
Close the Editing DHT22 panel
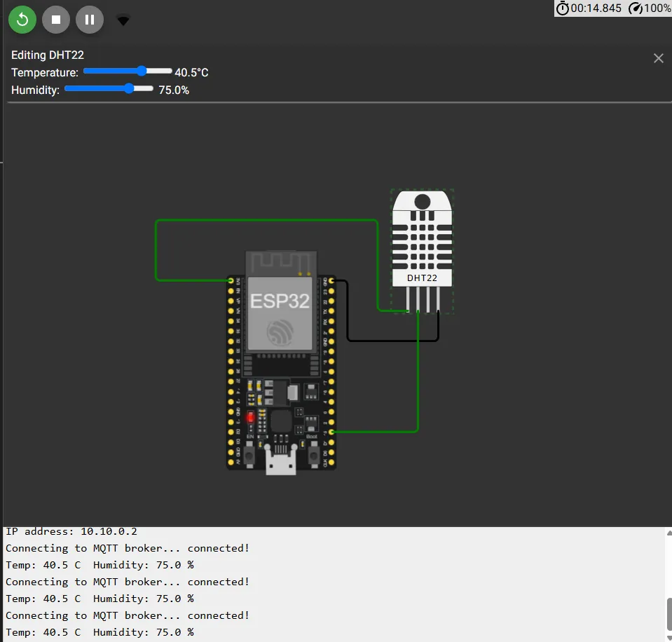click(658, 58)
